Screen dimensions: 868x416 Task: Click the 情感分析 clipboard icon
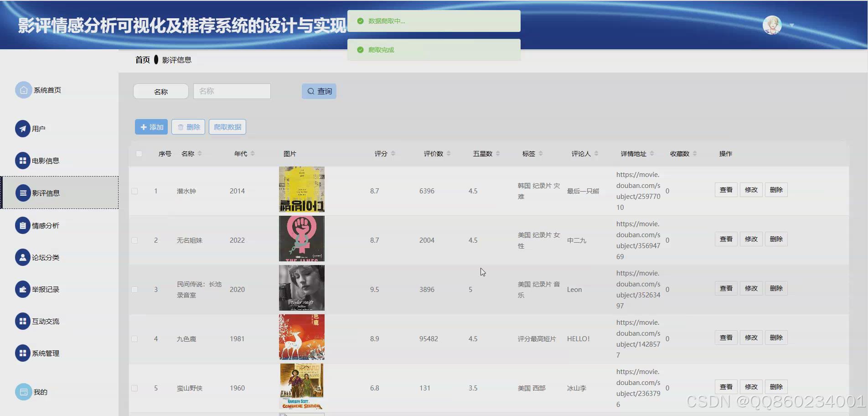tap(23, 225)
